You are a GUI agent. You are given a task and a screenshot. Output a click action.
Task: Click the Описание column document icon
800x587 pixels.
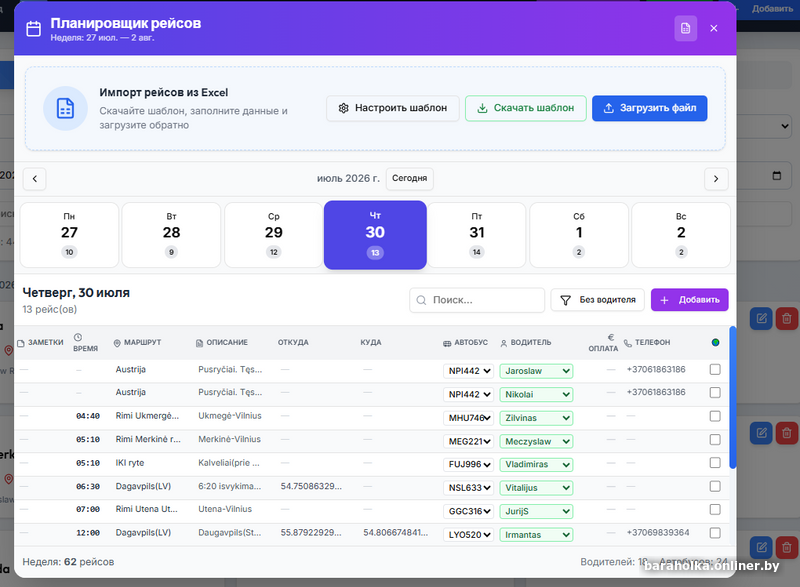pyautogui.click(x=199, y=343)
